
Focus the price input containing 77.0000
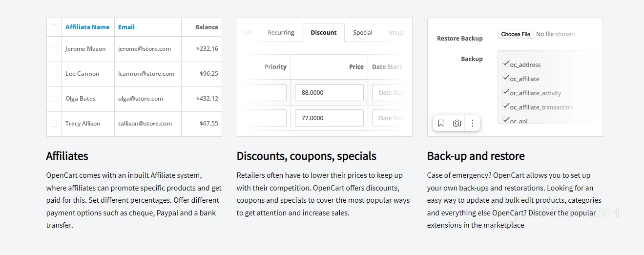[329, 118]
